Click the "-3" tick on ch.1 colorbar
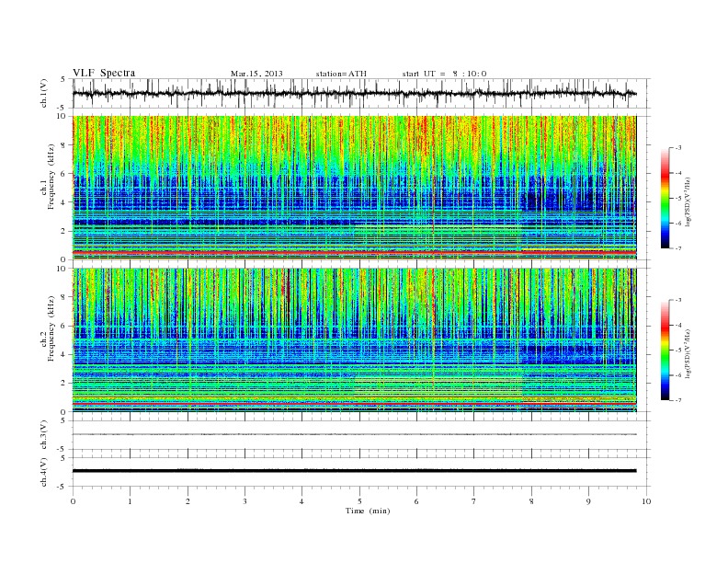This screenshot has width=728, height=563. coord(678,148)
